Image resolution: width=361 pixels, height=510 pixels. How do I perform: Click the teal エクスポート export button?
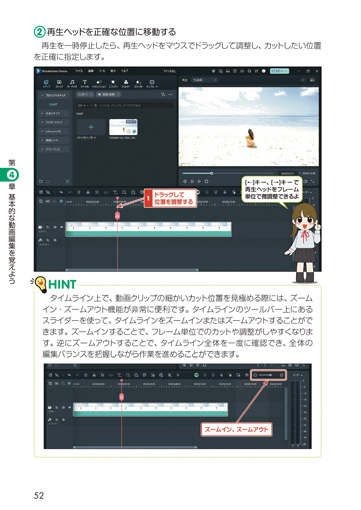(x=279, y=71)
